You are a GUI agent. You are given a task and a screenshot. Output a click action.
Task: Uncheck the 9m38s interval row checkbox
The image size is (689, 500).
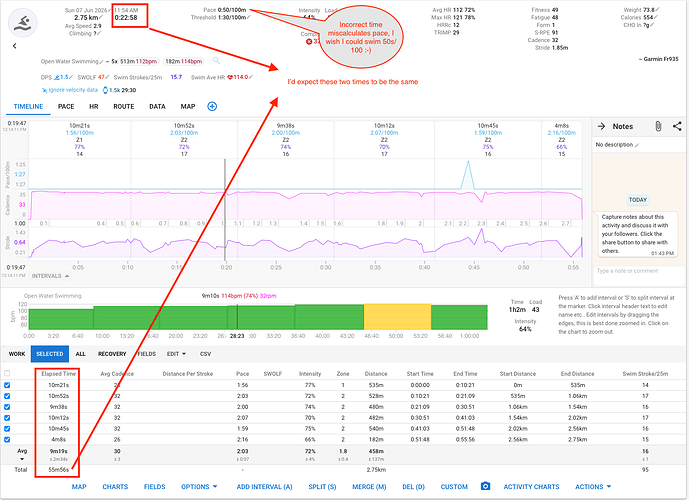pyautogui.click(x=7, y=407)
